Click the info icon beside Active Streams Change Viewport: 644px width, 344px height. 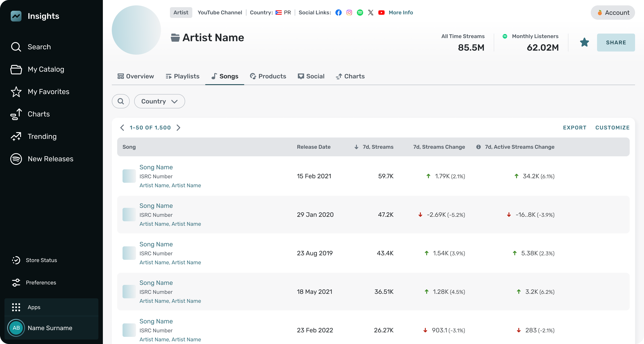pos(479,147)
